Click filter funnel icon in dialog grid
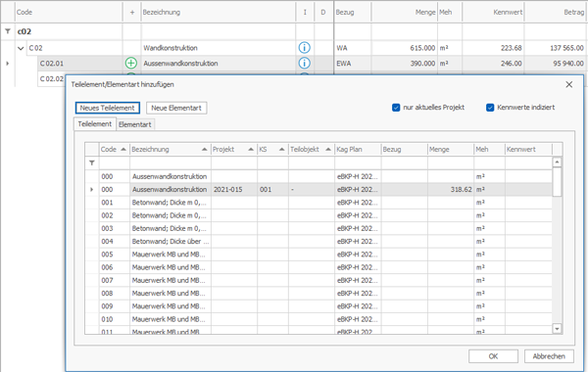588x372 pixels. tap(92, 163)
